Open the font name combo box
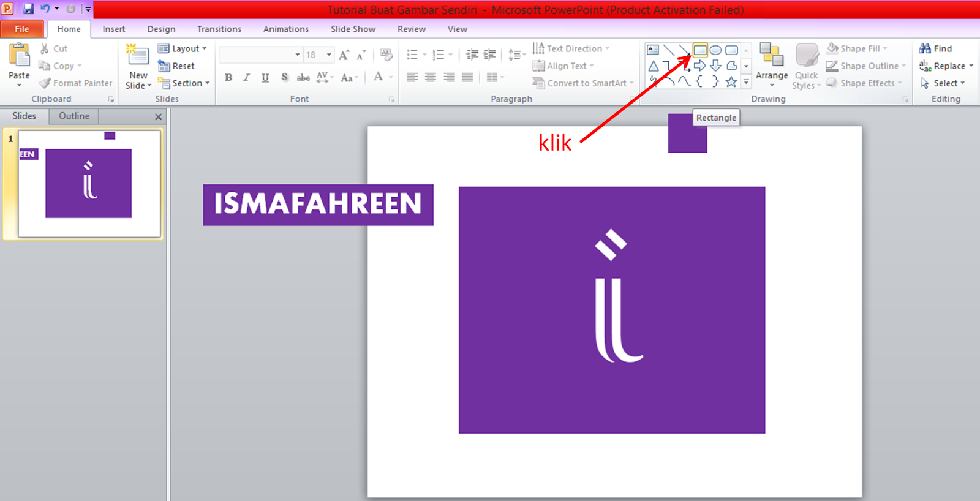This screenshot has width=980, height=501. (x=261, y=55)
